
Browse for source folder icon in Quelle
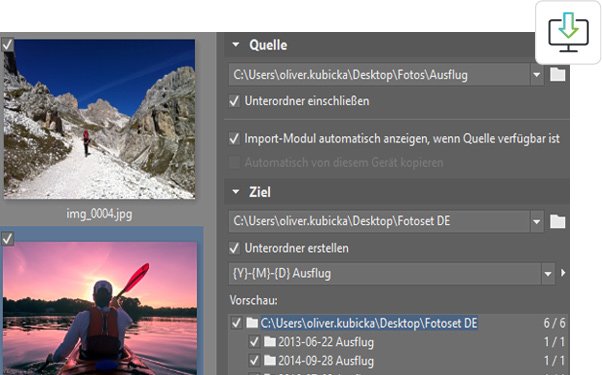[x=557, y=74]
